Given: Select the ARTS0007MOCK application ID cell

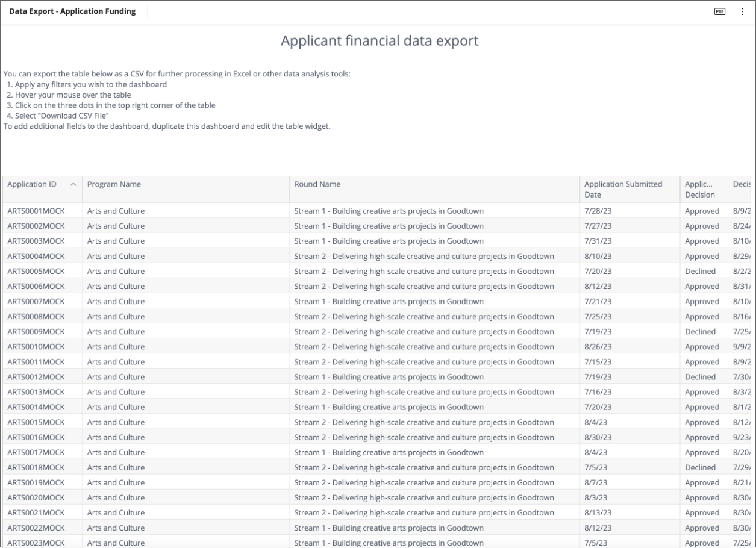Looking at the screenshot, I should 42,301.
